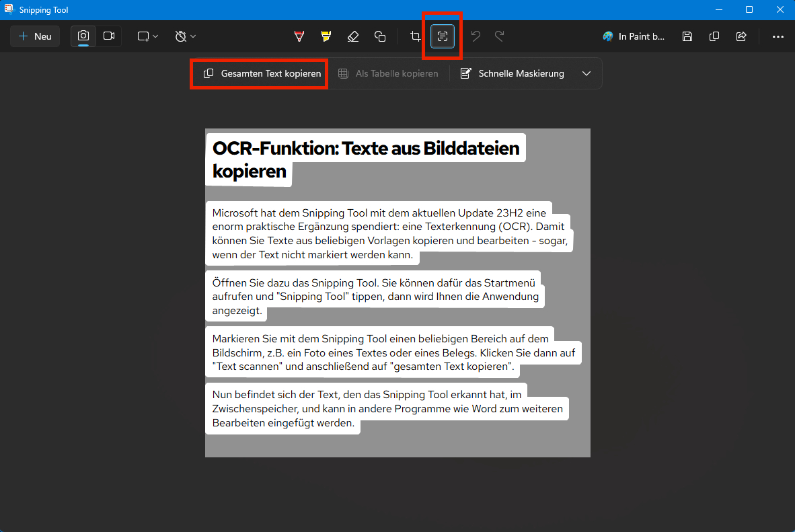The height and width of the screenshot is (532, 795).
Task: Select the screenshot camera mode
Action: [83, 36]
